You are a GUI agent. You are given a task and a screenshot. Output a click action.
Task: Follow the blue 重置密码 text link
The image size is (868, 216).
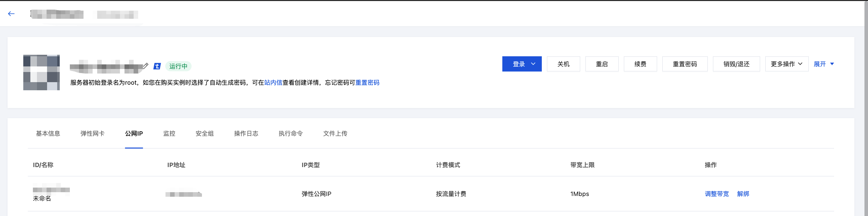367,83
